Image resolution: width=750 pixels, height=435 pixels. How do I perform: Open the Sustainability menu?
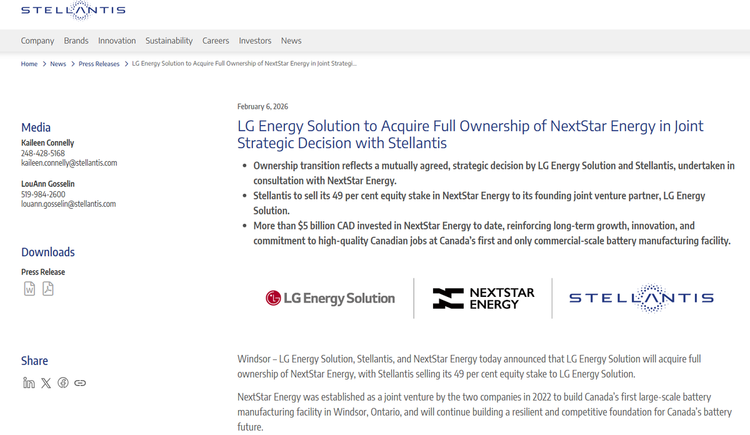[x=169, y=41]
